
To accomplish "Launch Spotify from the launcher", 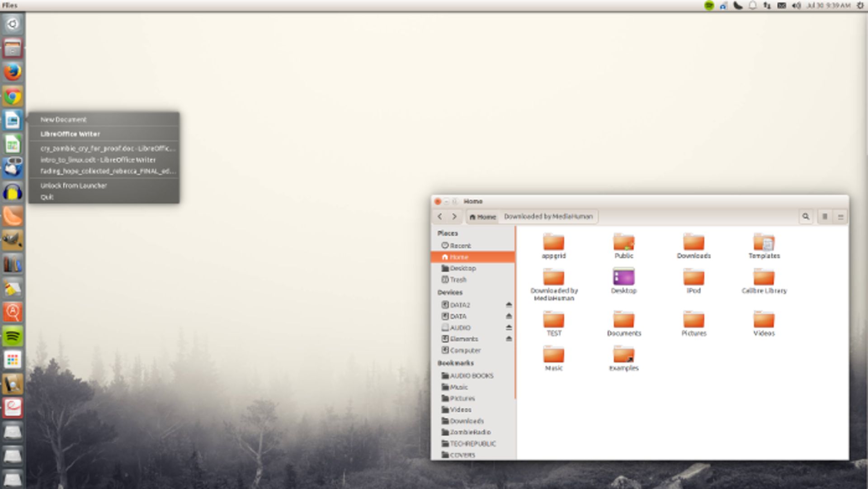I will click(x=13, y=337).
